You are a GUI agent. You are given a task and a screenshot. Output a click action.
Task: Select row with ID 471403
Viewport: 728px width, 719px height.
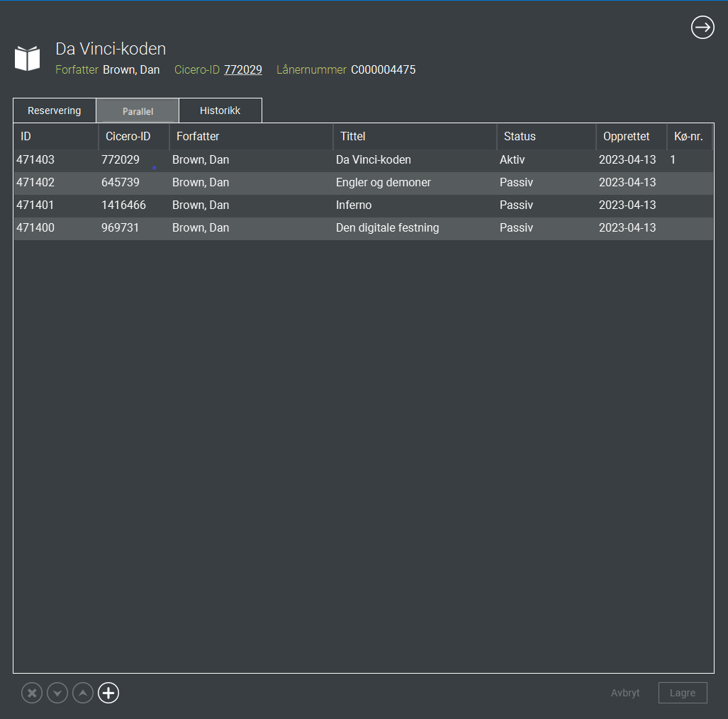tap(363, 160)
